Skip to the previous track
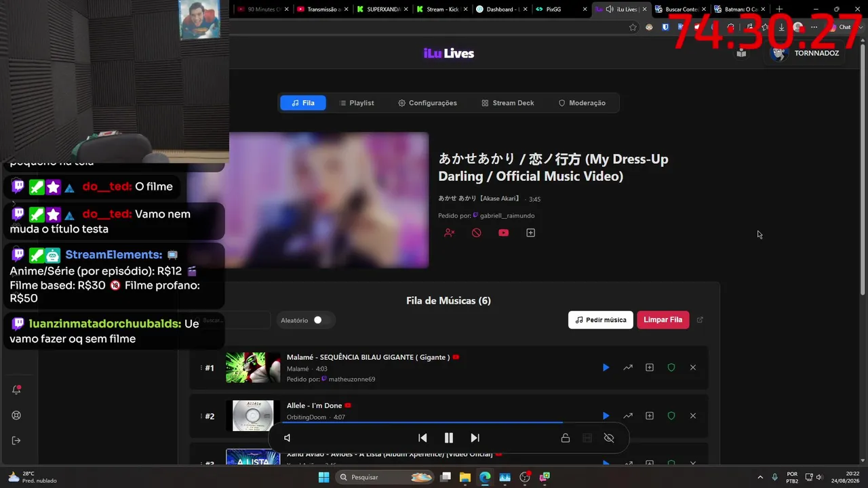Image resolution: width=868 pixels, height=488 pixels. [422, 438]
